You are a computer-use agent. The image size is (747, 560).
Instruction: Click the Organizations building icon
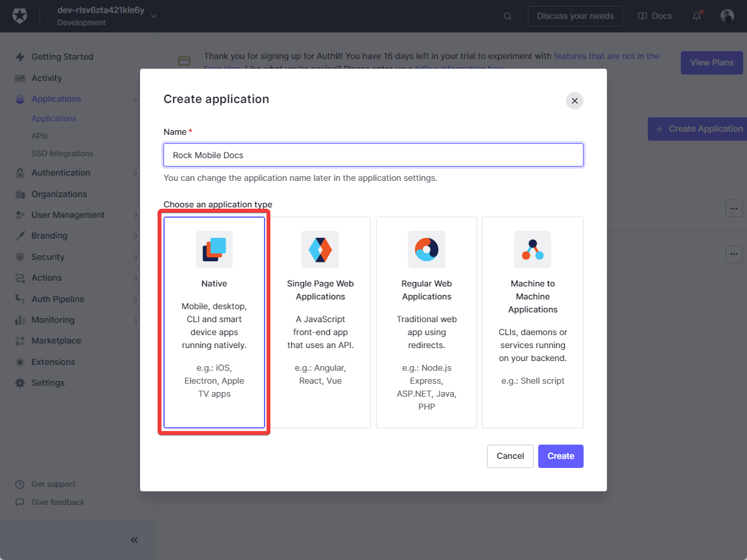point(20,194)
